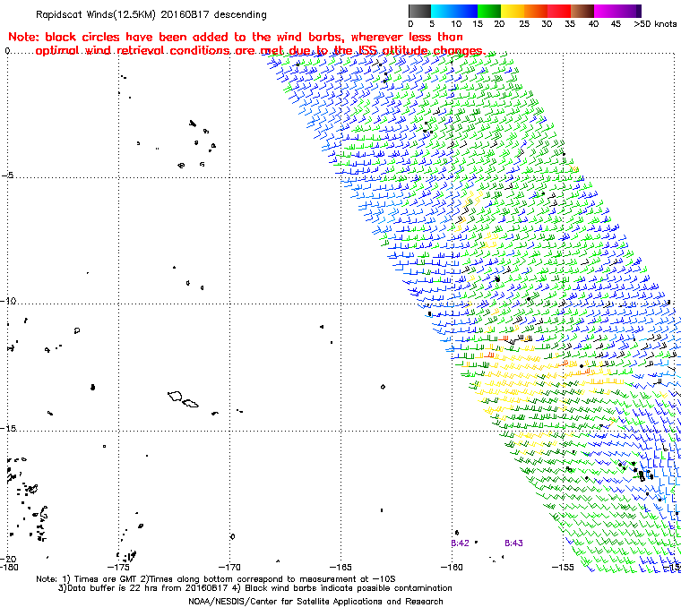The width and height of the screenshot is (681, 616).
Task: Click the '-155' longitude axis label
Action: pyautogui.click(x=564, y=568)
